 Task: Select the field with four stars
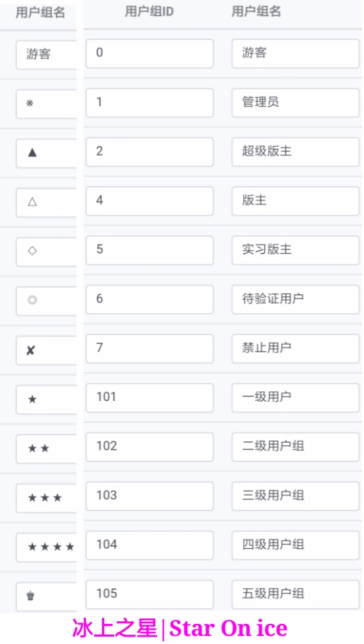[x=46, y=547]
